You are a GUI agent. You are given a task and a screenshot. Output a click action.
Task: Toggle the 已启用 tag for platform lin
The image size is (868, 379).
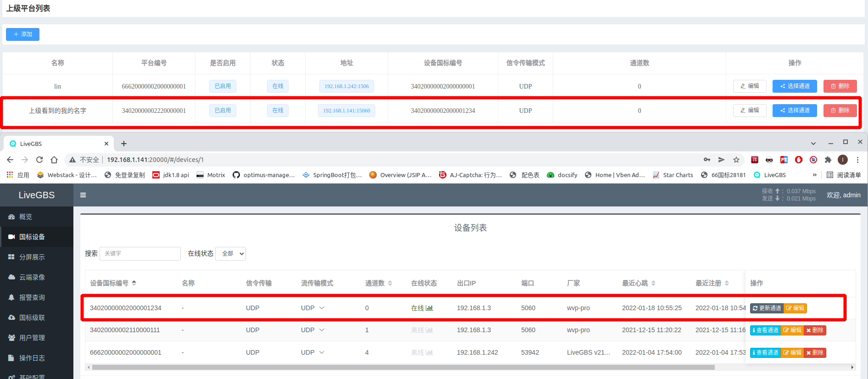click(x=223, y=86)
